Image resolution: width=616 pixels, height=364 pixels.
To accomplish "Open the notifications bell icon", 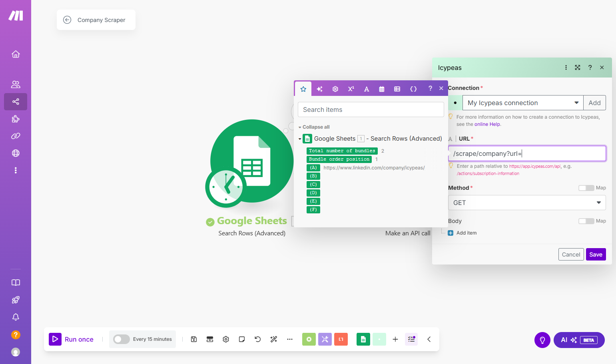I will 16,317.
